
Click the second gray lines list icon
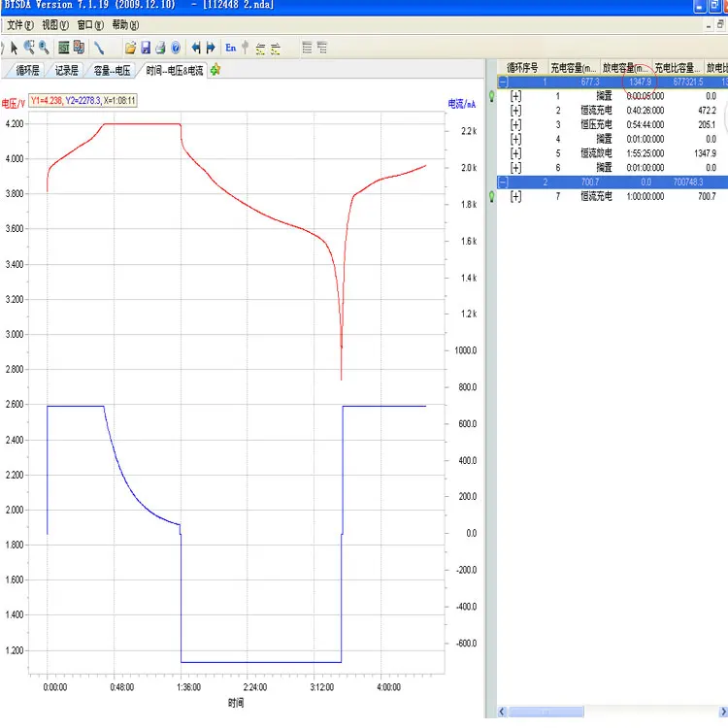pyautogui.click(x=322, y=48)
